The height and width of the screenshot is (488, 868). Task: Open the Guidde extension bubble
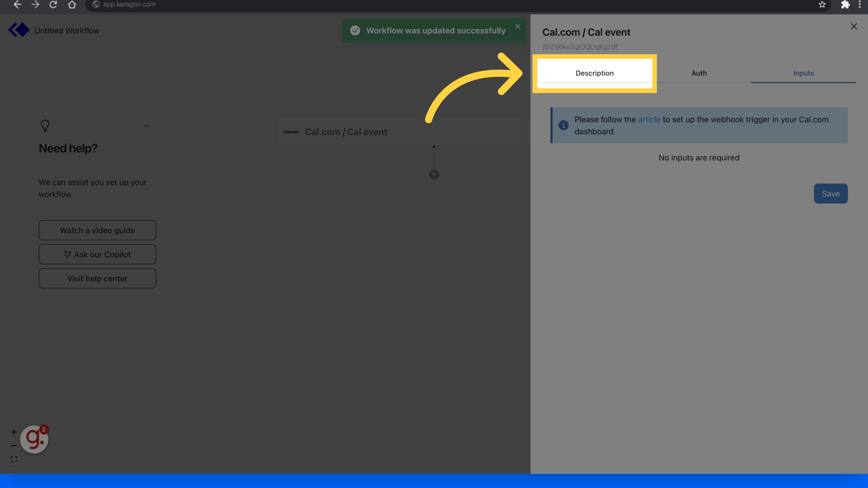click(34, 439)
